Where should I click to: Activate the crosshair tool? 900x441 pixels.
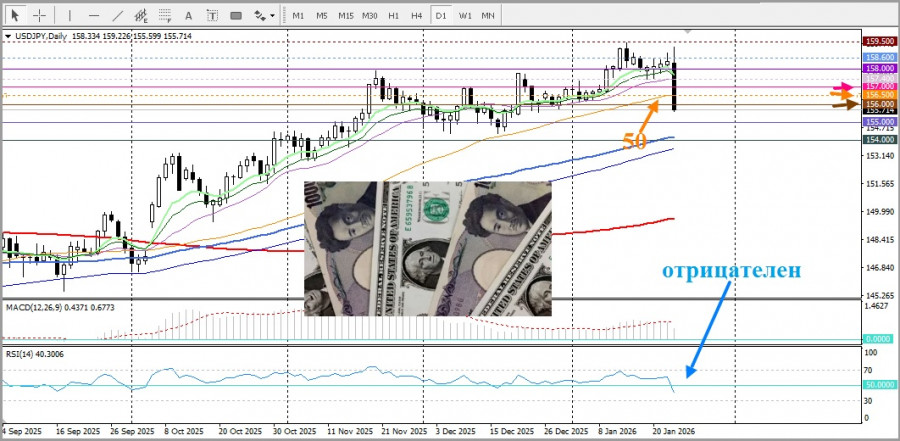coord(39,15)
